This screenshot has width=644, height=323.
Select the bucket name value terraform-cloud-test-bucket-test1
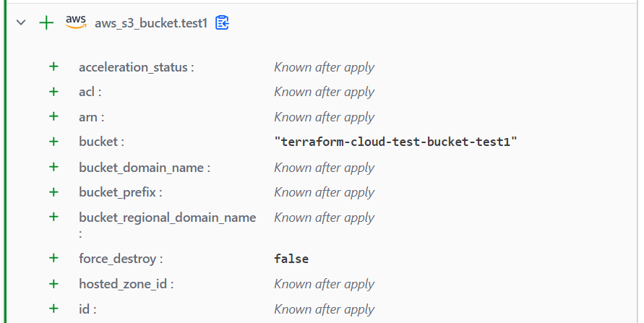pos(395,142)
